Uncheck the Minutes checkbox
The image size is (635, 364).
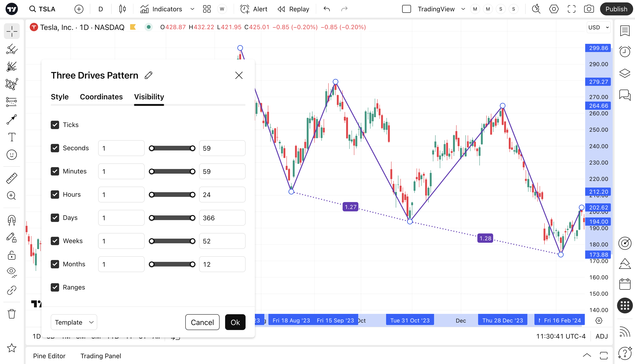click(55, 171)
